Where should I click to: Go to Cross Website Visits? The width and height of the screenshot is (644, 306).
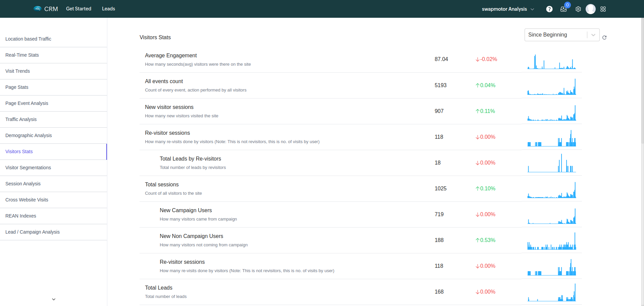pos(54,200)
